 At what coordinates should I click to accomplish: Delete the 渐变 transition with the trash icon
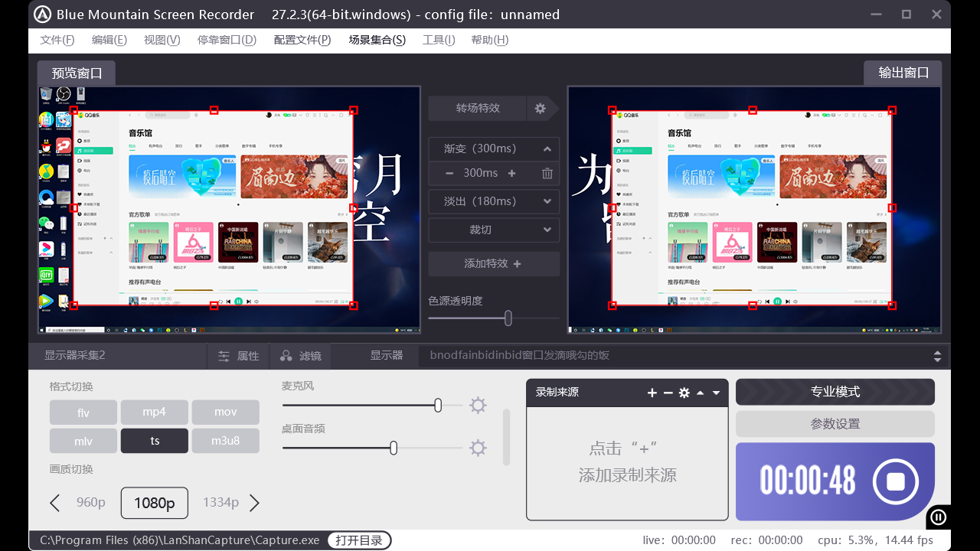547,173
